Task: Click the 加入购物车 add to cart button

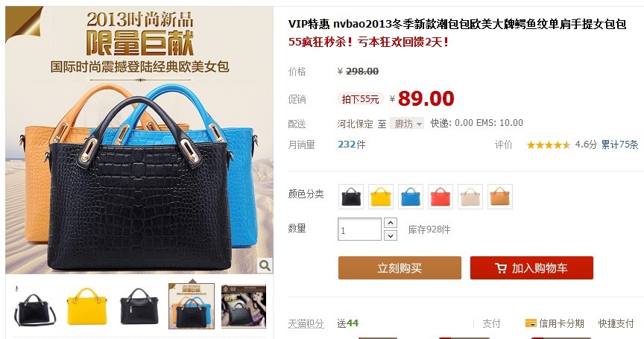Action: point(531,268)
